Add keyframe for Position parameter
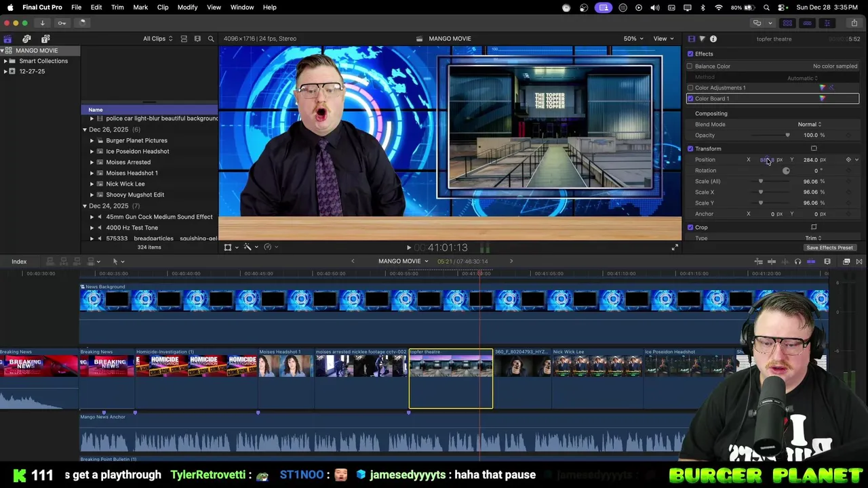 pos(848,159)
